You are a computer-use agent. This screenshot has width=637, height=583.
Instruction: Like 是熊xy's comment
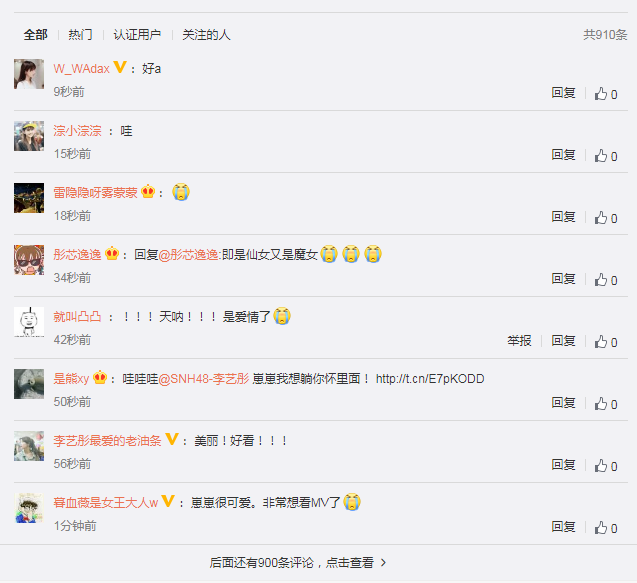[x=606, y=404]
